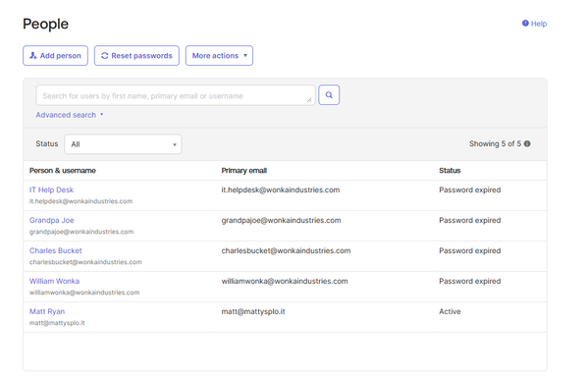Screen dimensions: 588x377
Task: Click the Status column header
Action: point(450,170)
